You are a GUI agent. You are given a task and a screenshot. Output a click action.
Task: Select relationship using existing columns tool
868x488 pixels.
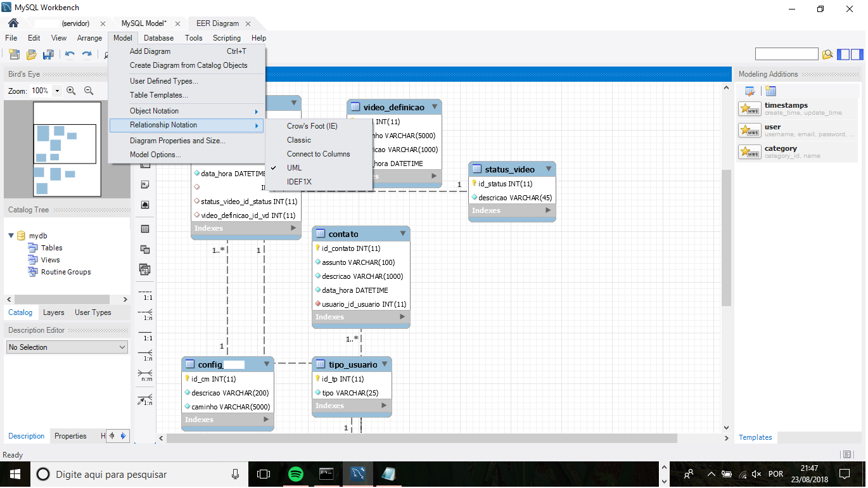point(146,399)
